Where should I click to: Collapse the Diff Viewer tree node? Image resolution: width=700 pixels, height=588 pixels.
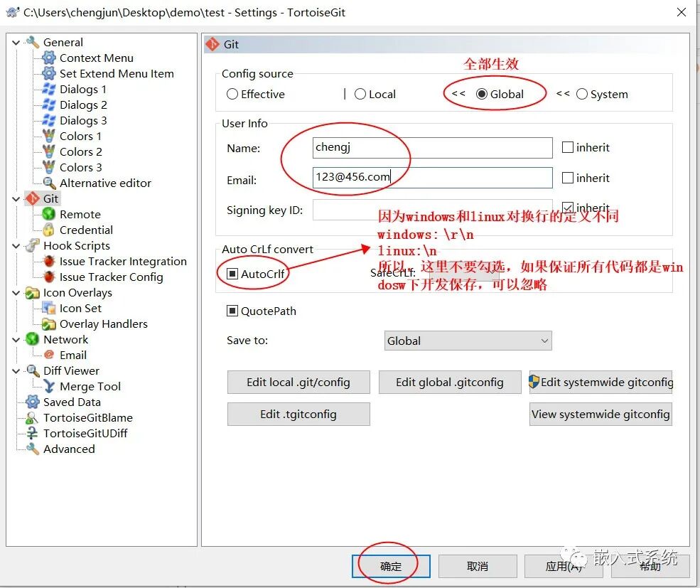click(16, 371)
